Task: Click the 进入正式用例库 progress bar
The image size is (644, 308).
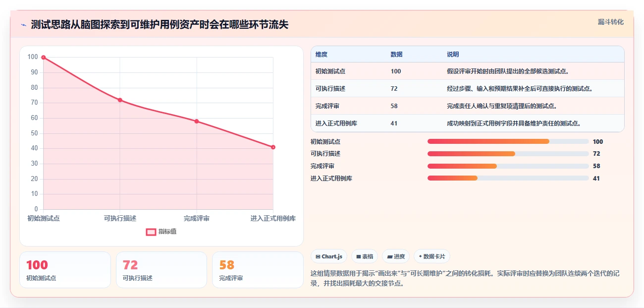Action: [x=508, y=178]
